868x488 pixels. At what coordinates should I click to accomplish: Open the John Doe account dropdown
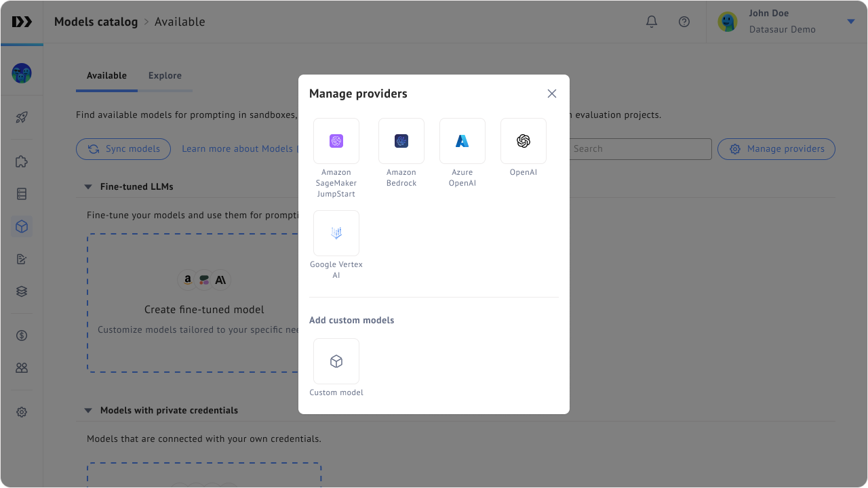click(851, 22)
